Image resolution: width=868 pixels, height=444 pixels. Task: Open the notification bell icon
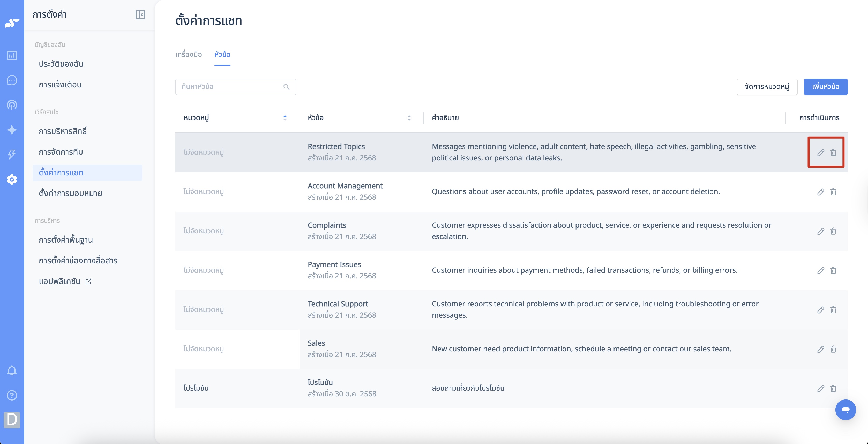coord(12,371)
